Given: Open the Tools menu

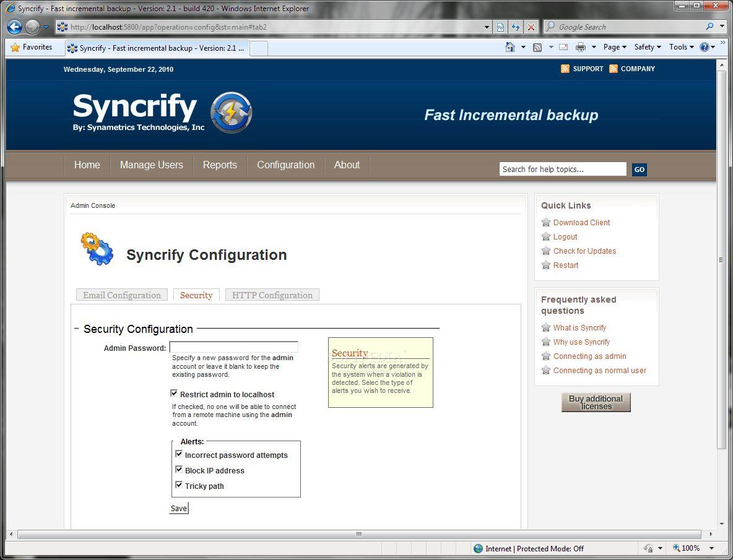Looking at the screenshot, I should pyautogui.click(x=681, y=47).
